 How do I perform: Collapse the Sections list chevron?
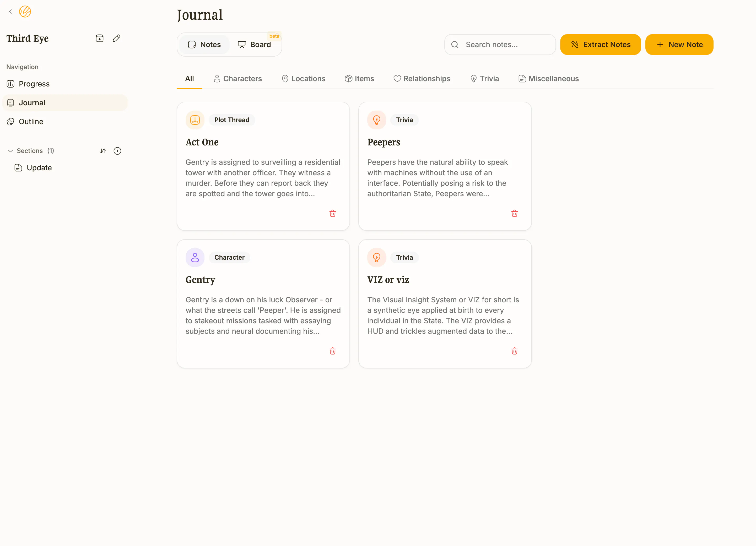coord(10,151)
